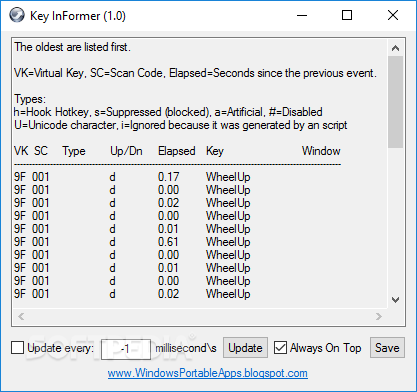
Task: Open the www.WindowsPortableApps.blogspot.com link
Action: point(207,373)
